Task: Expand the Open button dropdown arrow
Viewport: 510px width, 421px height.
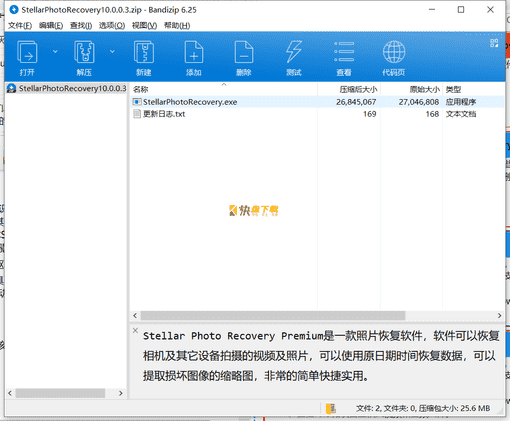Action: click(x=55, y=51)
